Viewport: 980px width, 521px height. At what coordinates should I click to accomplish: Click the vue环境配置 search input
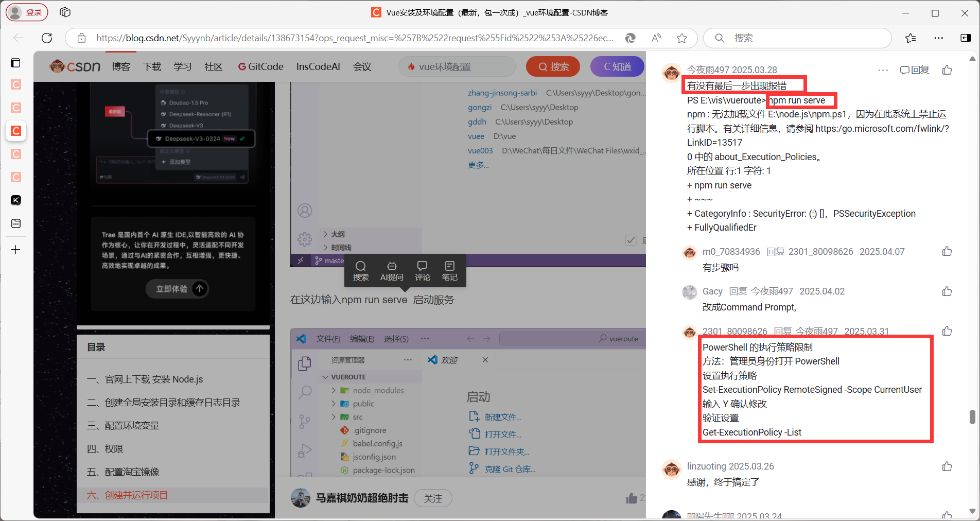pyautogui.click(x=457, y=66)
